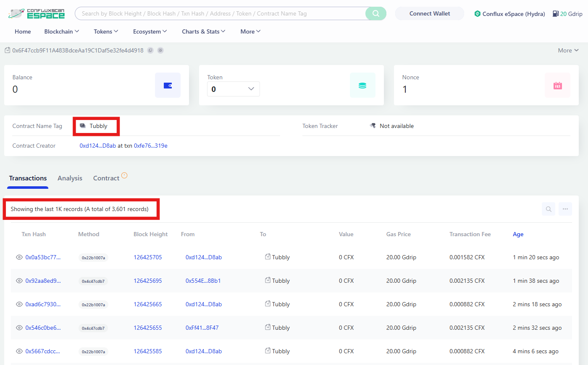588x365 pixels.
Task: Click contract icon in row 0x5667cdcc To column
Action: (268, 350)
